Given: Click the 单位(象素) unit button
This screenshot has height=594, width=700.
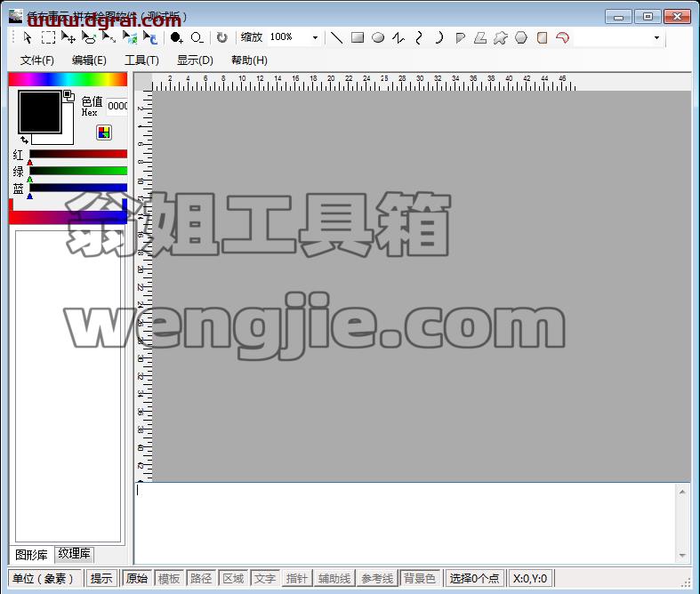Looking at the screenshot, I should (x=44, y=578).
